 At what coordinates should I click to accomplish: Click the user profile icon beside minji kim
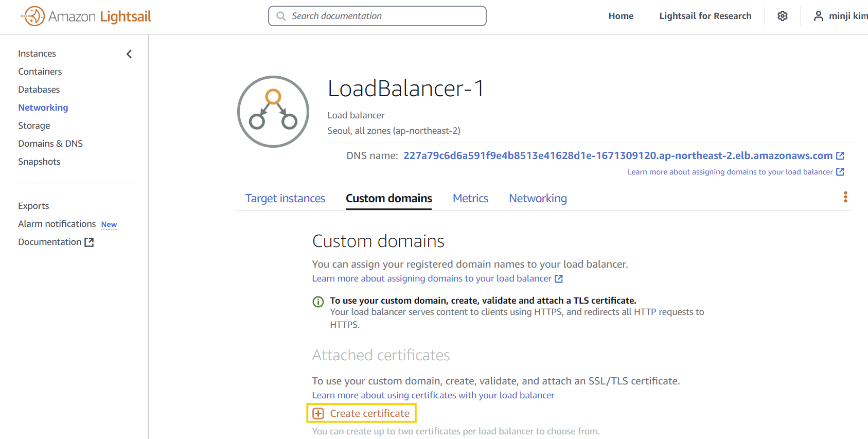[x=818, y=16]
